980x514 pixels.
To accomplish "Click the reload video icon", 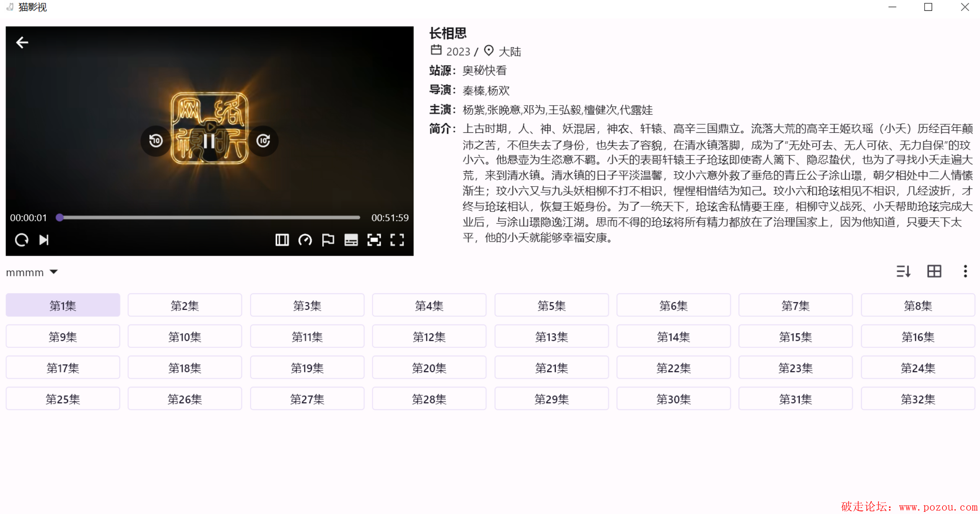I will pos(22,240).
